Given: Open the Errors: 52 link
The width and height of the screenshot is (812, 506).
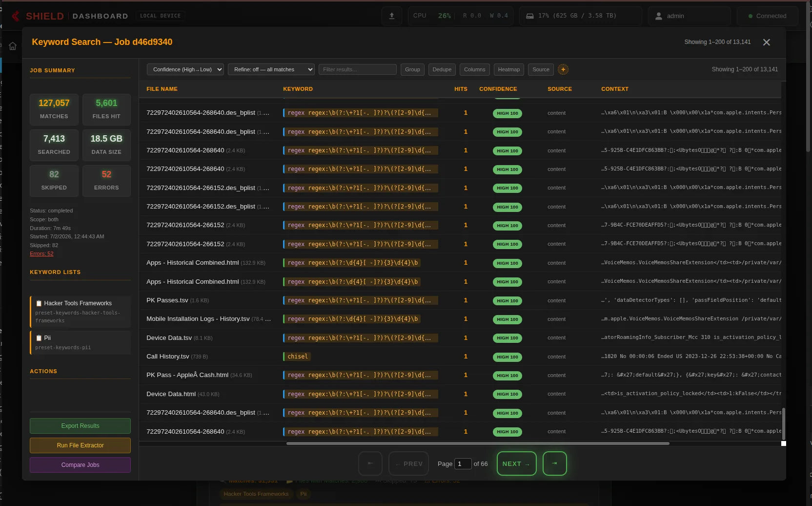Looking at the screenshot, I should 41,254.
